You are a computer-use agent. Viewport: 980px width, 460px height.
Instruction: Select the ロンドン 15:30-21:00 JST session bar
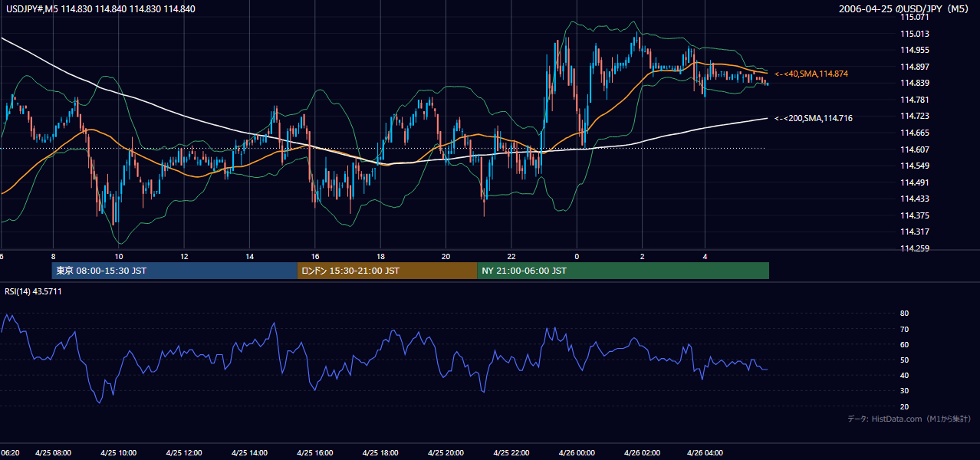point(386,271)
